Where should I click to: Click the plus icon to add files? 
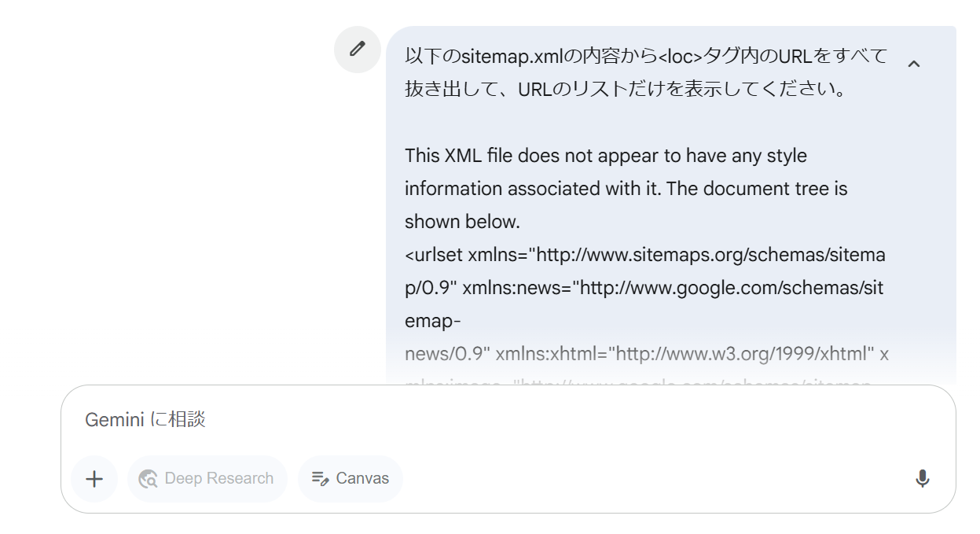click(94, 479)
